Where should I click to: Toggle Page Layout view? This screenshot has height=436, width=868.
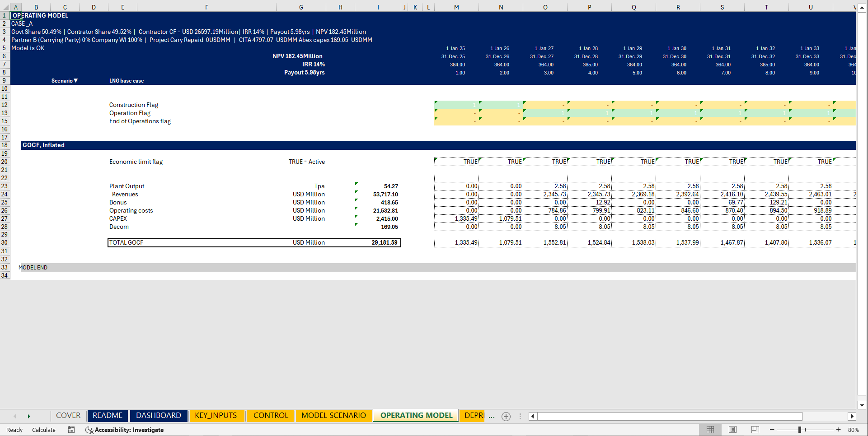pos(732,430)
